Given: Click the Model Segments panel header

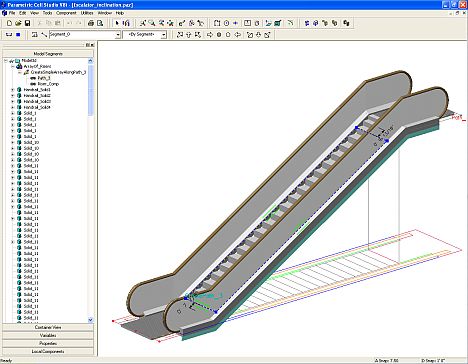Looking at the screenshot, I should (x=48, y=54).
